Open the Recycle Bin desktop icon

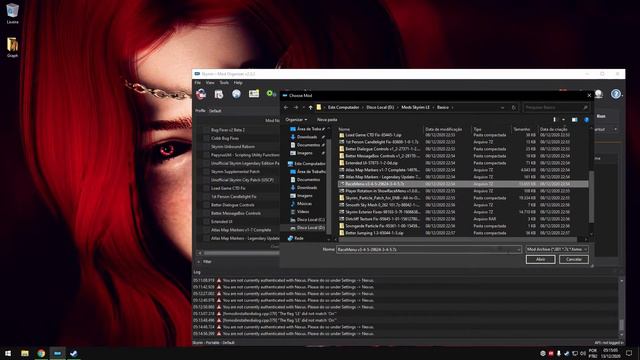[x=12, y=13]
